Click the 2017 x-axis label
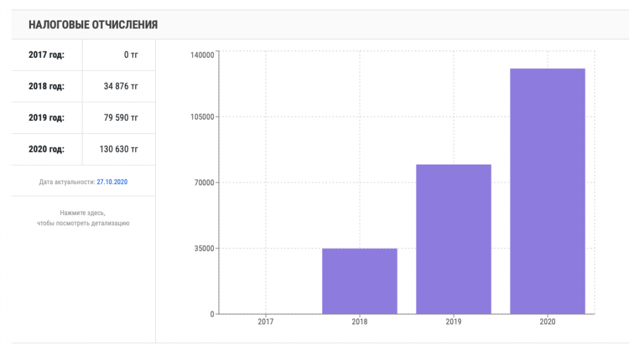The height and width of the screenshot is (345, 644). [x=265, y=321]
